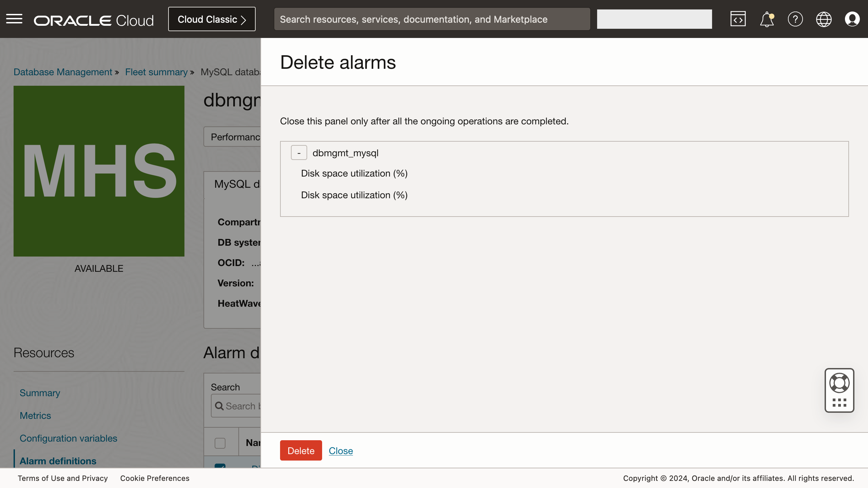Image resolution: width=868 pixels, height=488 pixels.
Task: Click the grid dots in the support widget
Action: [x=840, y=403]
